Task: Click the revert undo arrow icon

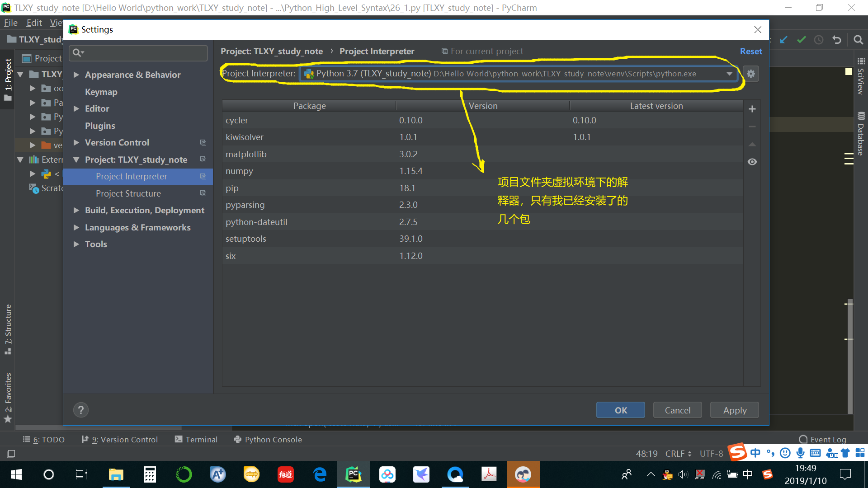Action: click(x=837, y=40)
